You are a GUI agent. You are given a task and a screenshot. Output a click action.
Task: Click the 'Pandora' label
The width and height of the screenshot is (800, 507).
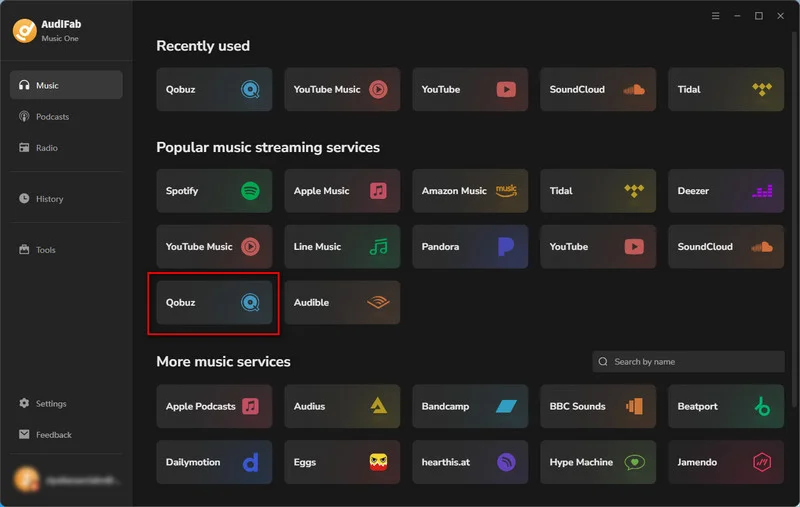(x=440, y=246)
